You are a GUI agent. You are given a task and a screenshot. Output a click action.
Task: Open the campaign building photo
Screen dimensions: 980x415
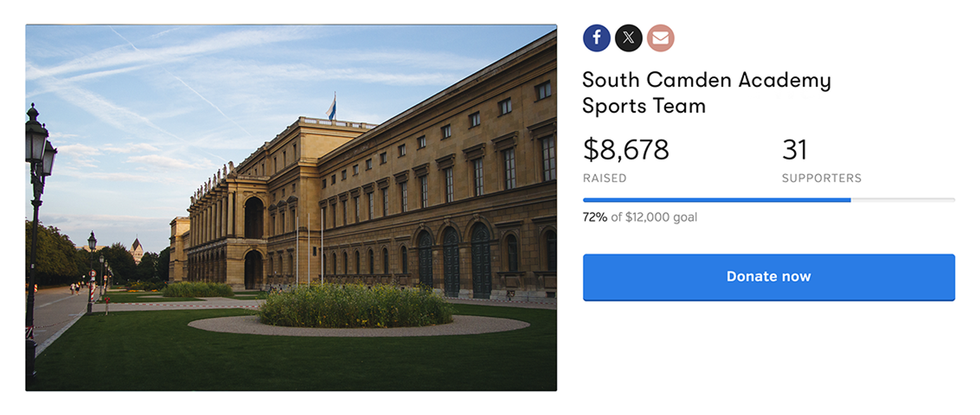[291, 208]
